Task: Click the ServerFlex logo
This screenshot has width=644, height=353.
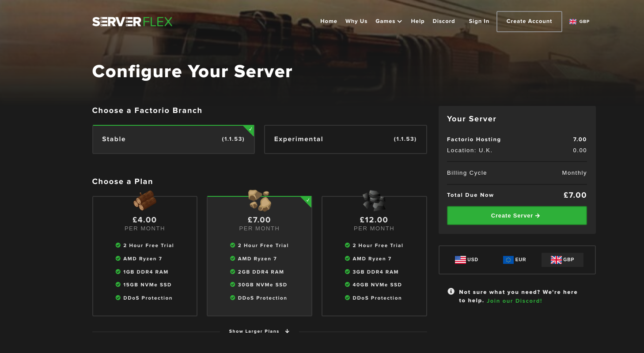Action: 132,22
